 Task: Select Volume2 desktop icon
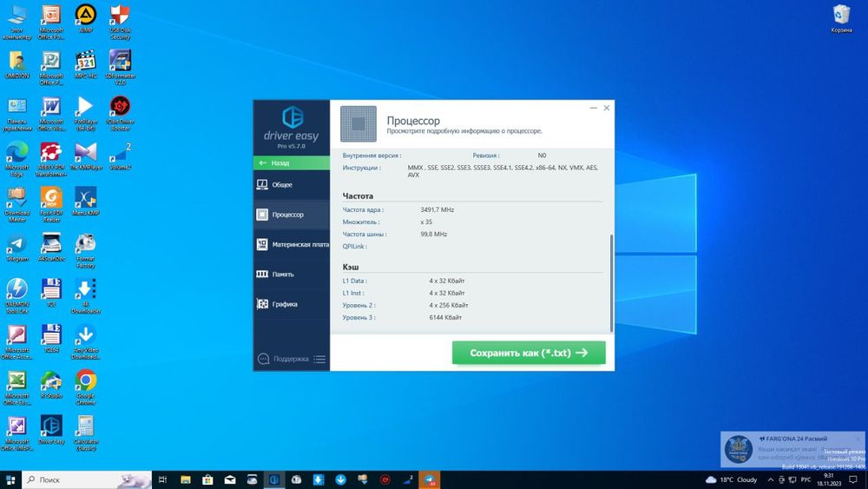point(120,155)
